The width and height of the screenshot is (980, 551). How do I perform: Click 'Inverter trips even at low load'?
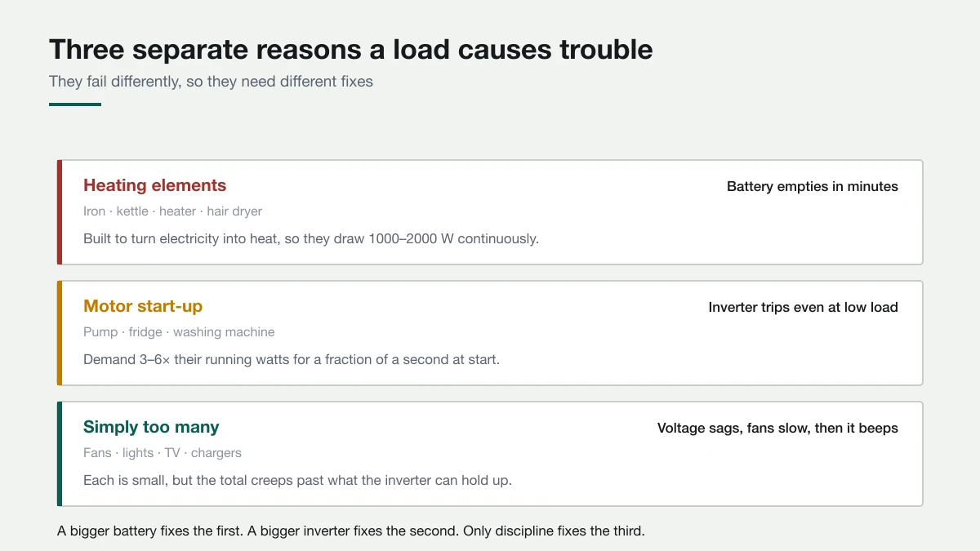pyautogui.click(x=804, y=308)
